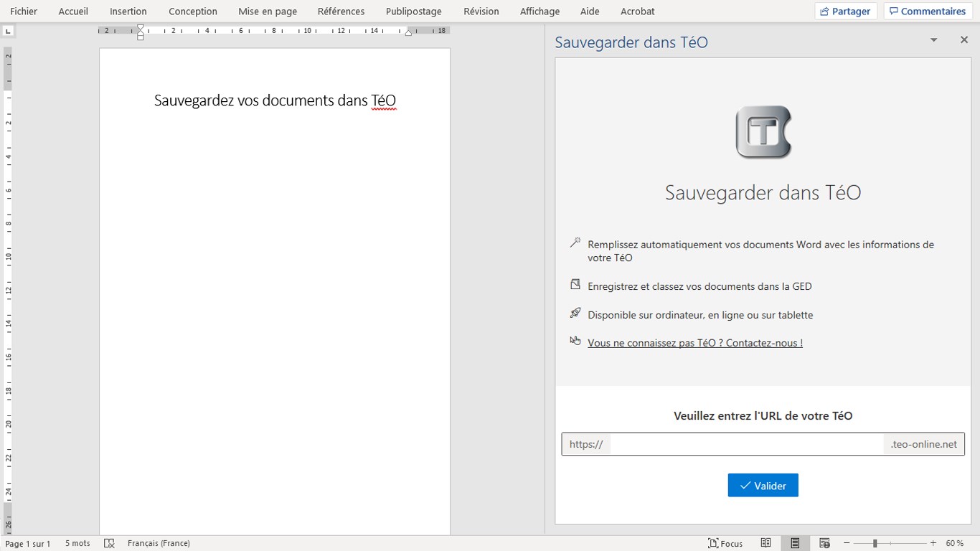Click the Sauvegarder dans TéO pane title

[631, 42]
